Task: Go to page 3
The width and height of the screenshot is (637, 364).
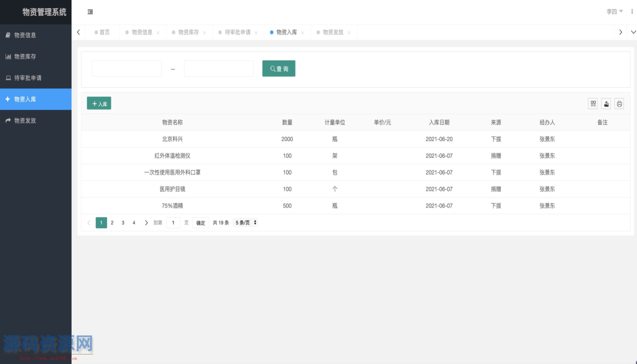Action: pos(123,222)
